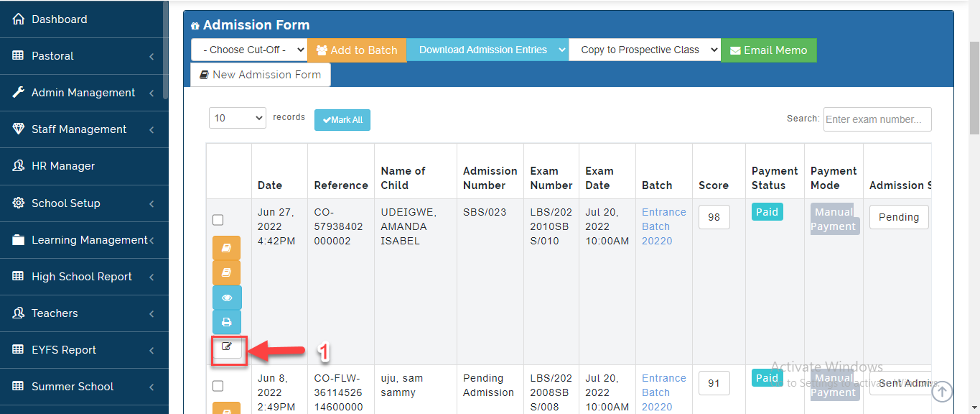Click the Pending Admission text for uju
The image size is (980, 414).
489,385
